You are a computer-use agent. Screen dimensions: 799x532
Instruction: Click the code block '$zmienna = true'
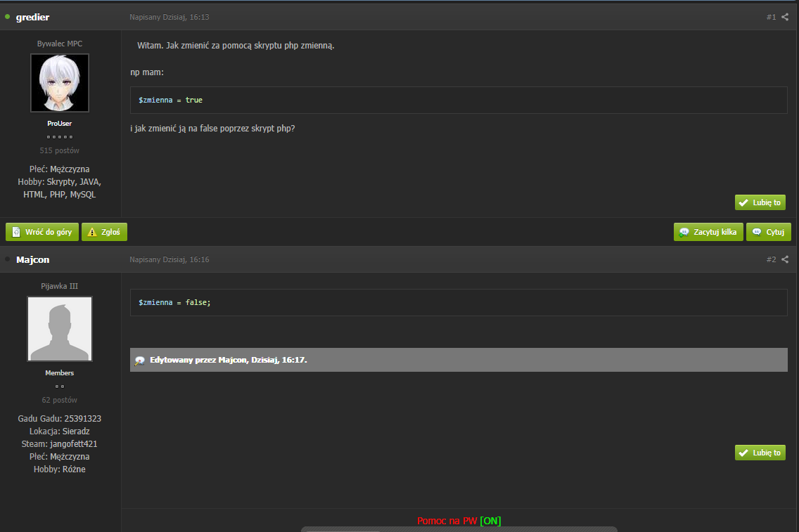pos(459,100)
